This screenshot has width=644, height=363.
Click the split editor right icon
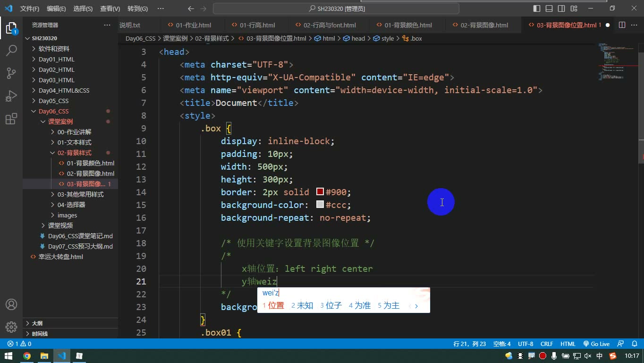(622, 25)
